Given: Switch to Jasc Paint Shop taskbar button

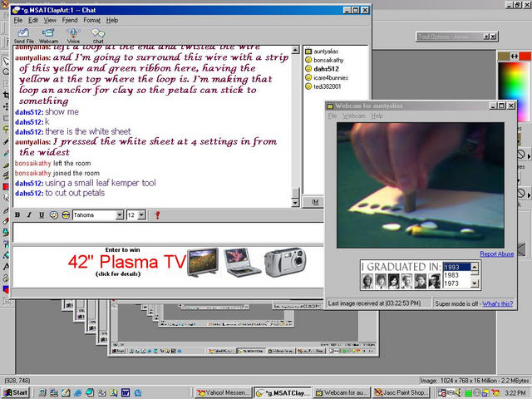Looking at the screenshot, I should [400, 393].
